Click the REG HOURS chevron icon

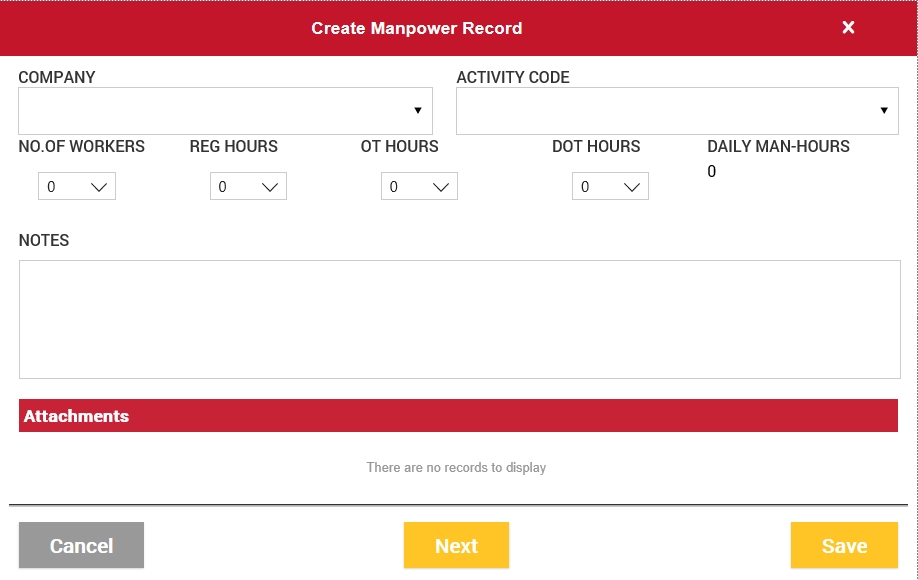click(270, 187)
